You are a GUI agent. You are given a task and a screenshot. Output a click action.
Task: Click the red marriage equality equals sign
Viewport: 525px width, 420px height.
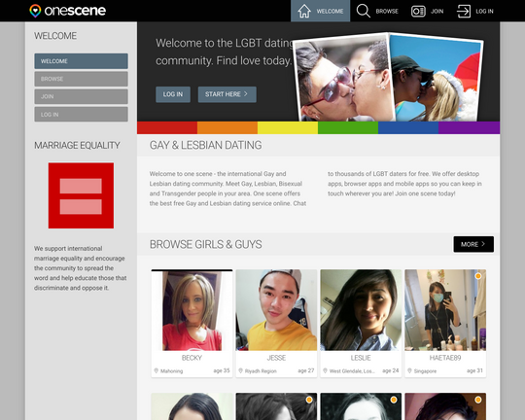click(x=81, y=195)
